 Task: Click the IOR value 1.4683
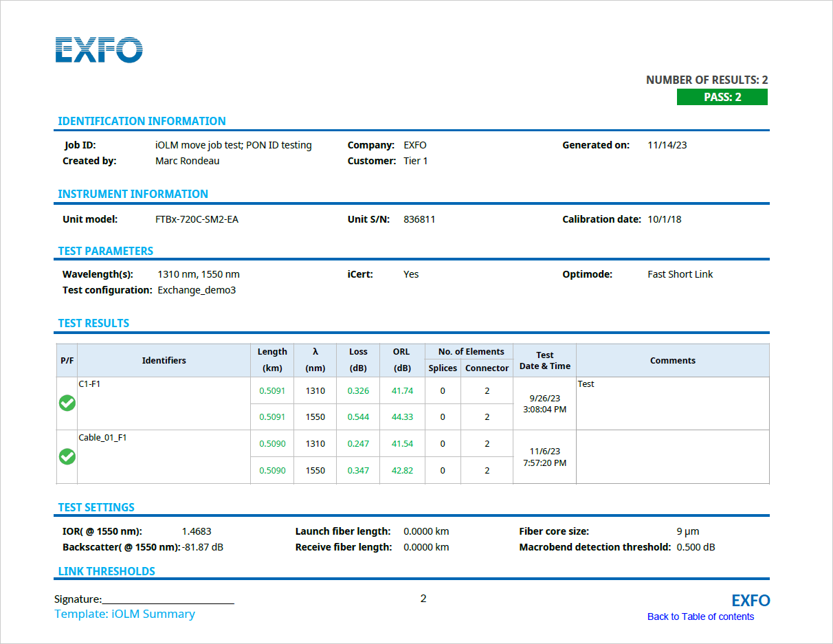(197, 531)
